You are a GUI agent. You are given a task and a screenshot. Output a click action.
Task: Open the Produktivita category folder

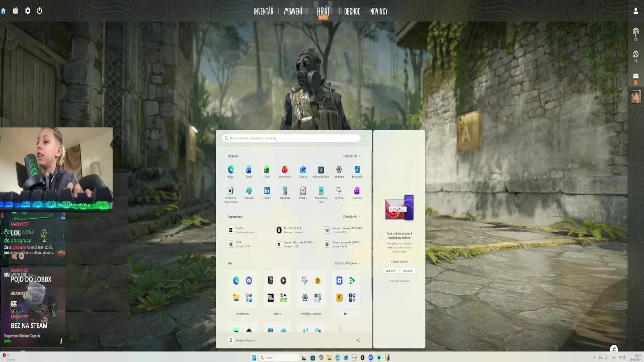243,289
